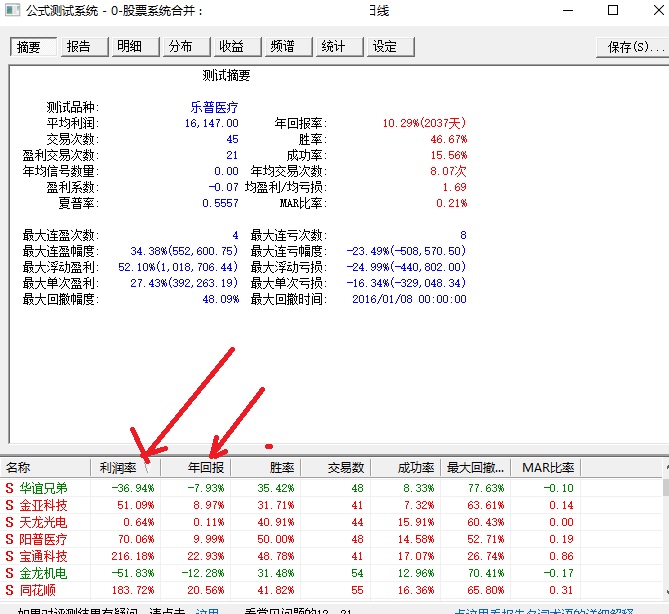Click the stock list scrollbar thumb
Screen dimensions: 669x614
coord(666,487)
